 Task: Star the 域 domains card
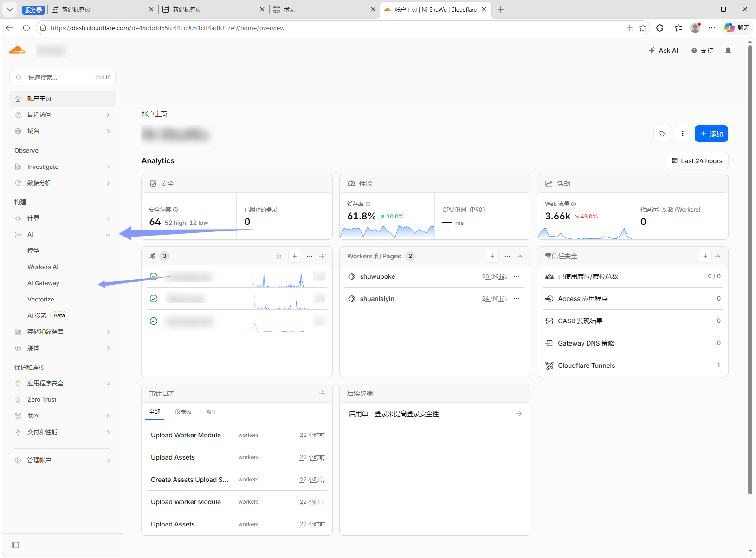(x=279, y=256)
